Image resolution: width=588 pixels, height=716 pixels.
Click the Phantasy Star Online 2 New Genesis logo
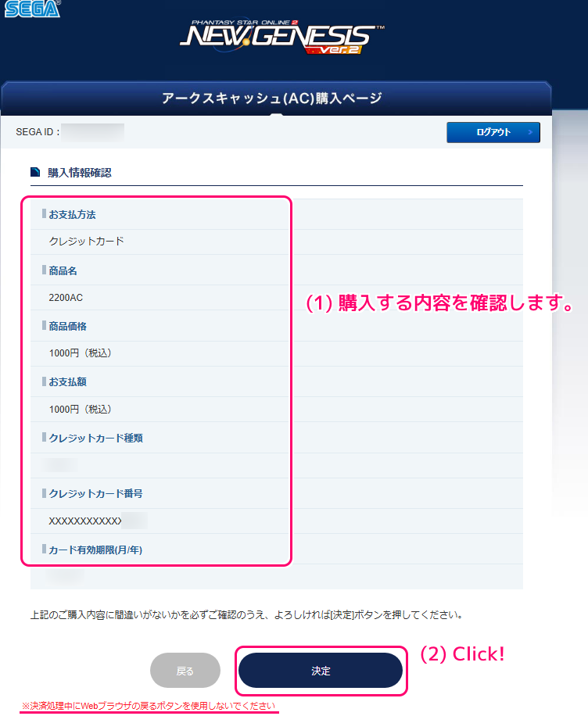(281, 37)
